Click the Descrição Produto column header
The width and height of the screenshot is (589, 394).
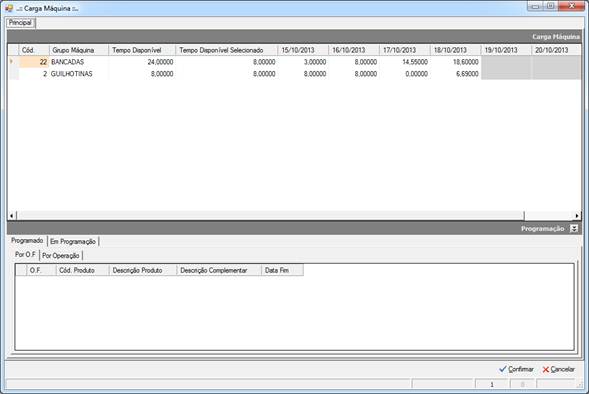pyautogui.click(x=143, y=270)
